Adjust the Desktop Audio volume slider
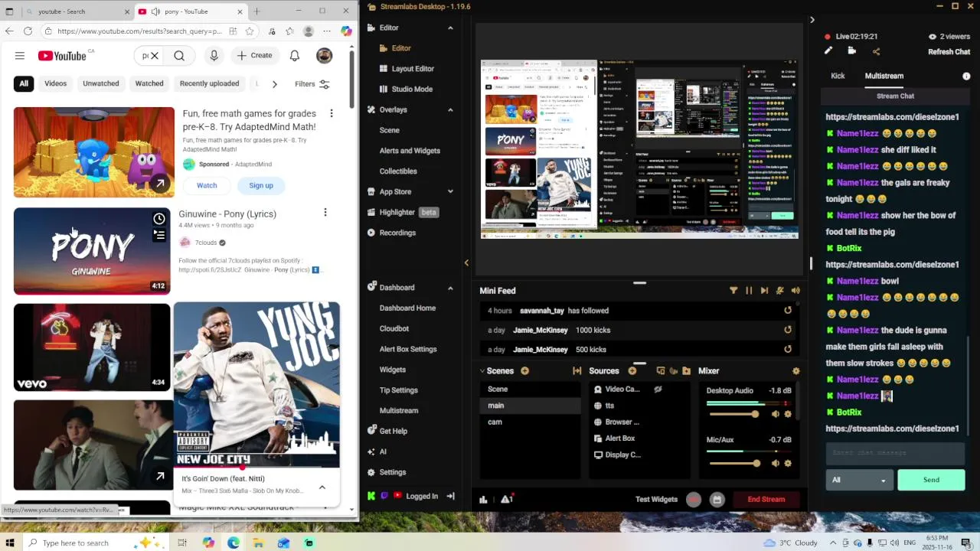The image size is (980, 551). (x=734, y=414)
